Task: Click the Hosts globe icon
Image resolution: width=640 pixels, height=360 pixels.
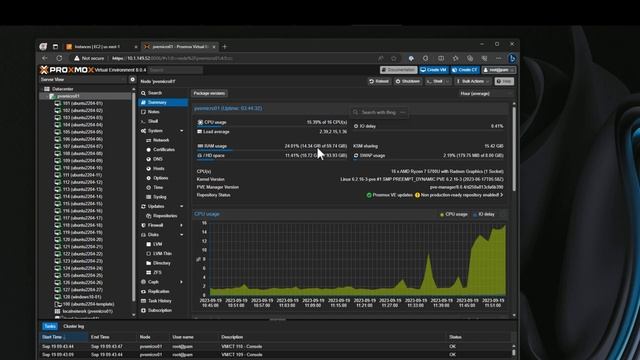Action: click(x=149, y=169)
